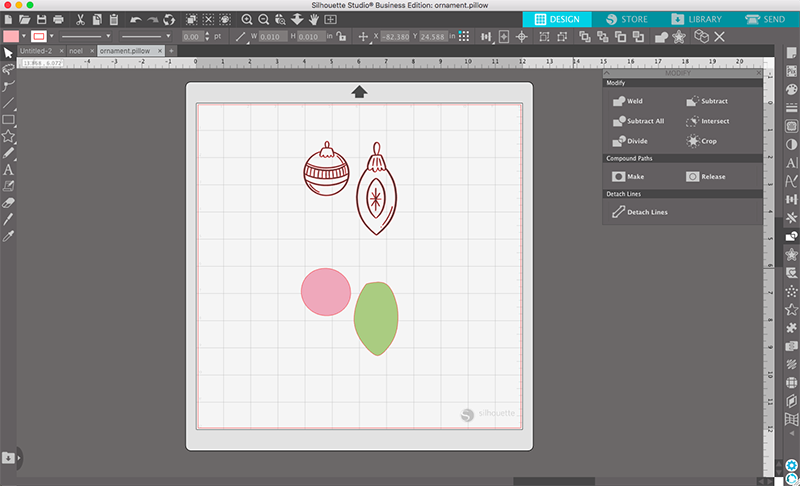
Task: Open the Puzzle piece panel icon
Action: (x=791, y=328)
